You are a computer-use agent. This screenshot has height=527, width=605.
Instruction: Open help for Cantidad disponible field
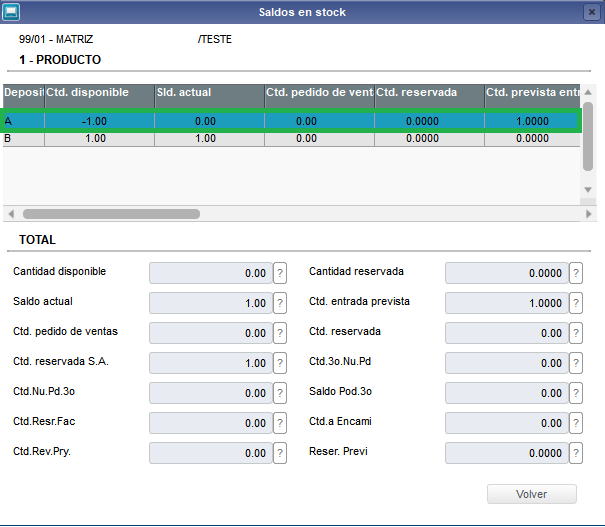[x=280, y=273]
